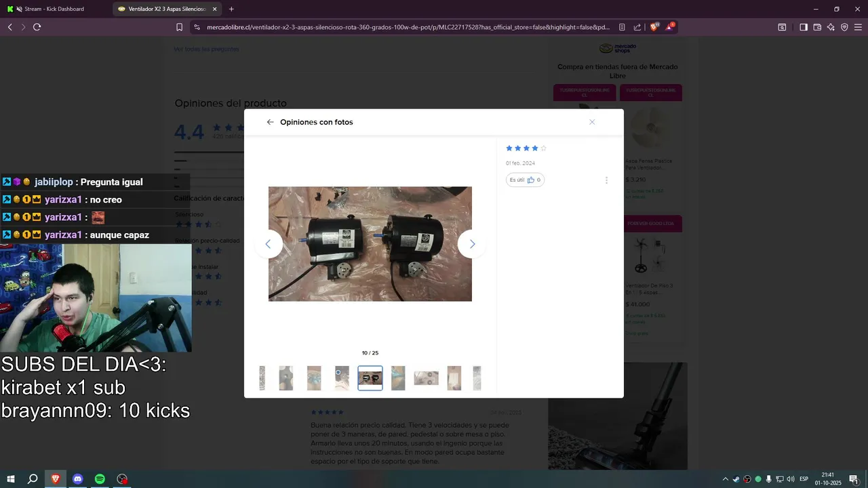
Task: Select the Ventilador X2 3 Aspas tab
Action: [x=167, y=9]
